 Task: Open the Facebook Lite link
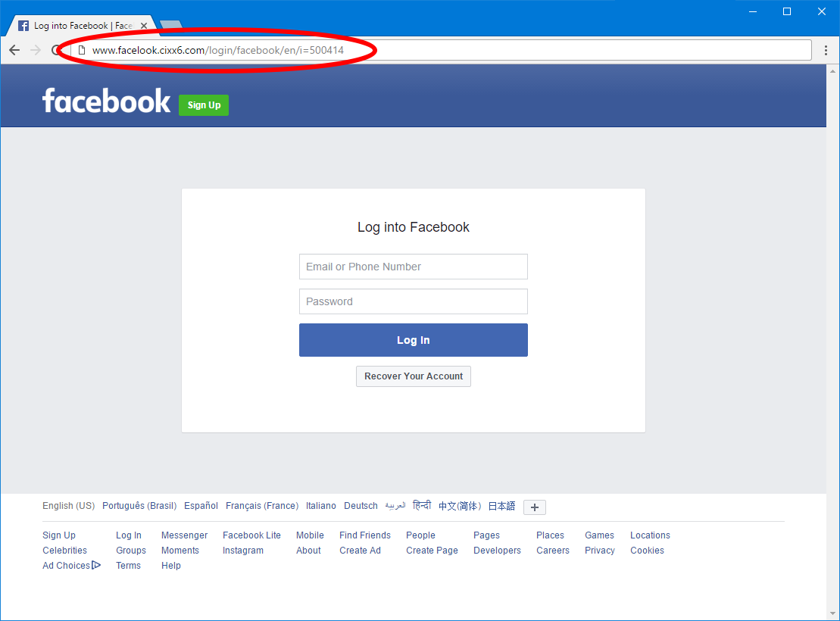pyautogui.click(x=251, y=535)
